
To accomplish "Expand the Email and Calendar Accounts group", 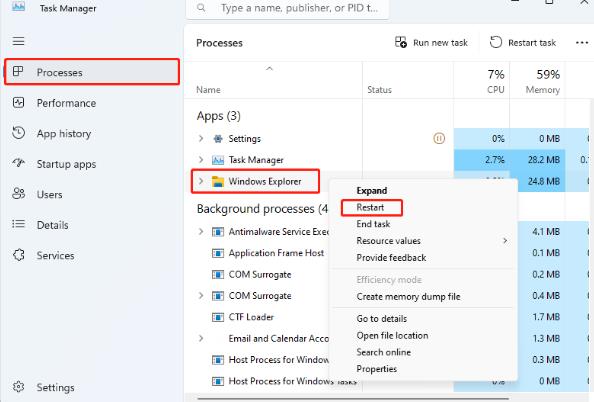I will tap(201, 338).
